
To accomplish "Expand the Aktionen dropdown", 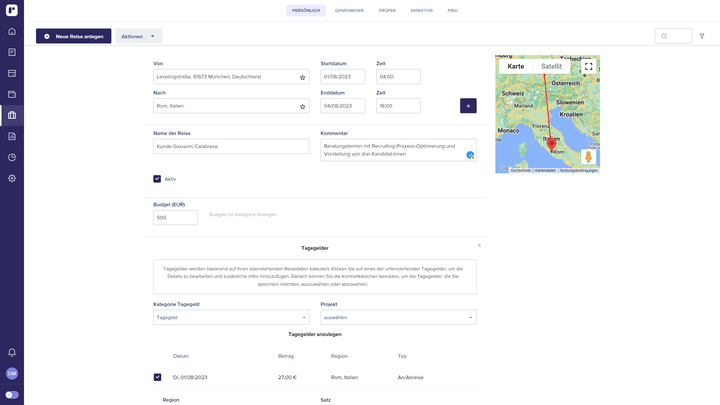I will 138,36.
